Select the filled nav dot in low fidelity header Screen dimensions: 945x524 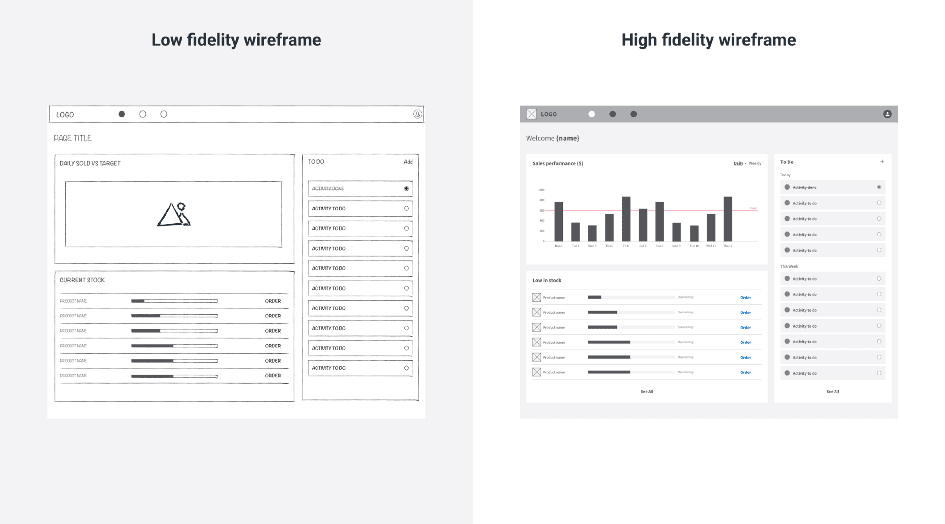(122, 114)
